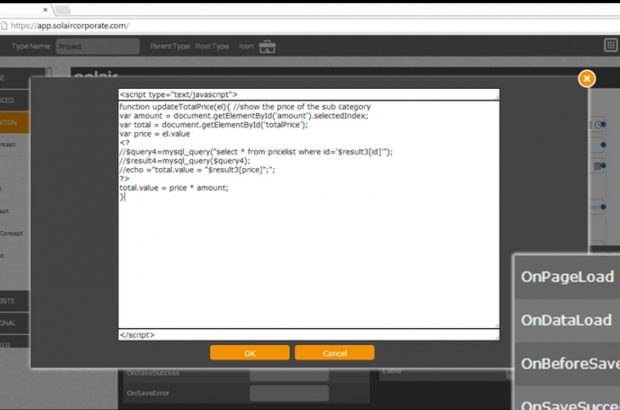This screenshot has height=410, width=620.
Task: Click inside the JavaScript code editor
Action: coord(308,250)
